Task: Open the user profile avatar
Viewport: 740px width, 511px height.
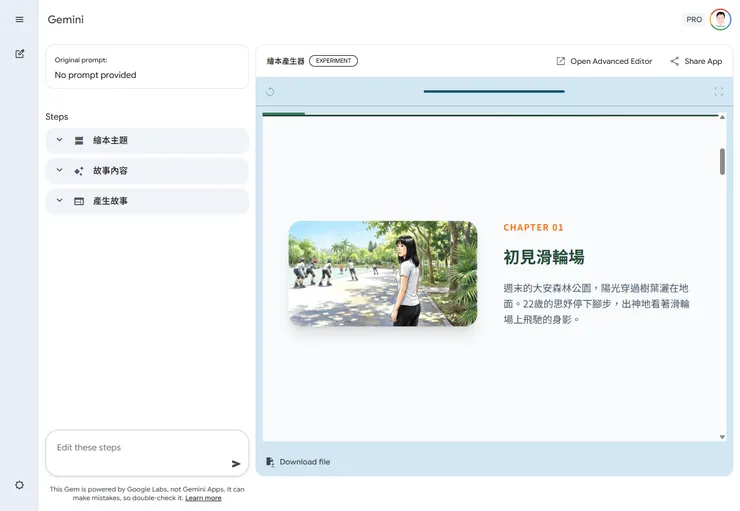Action: (x=720, y=19)
